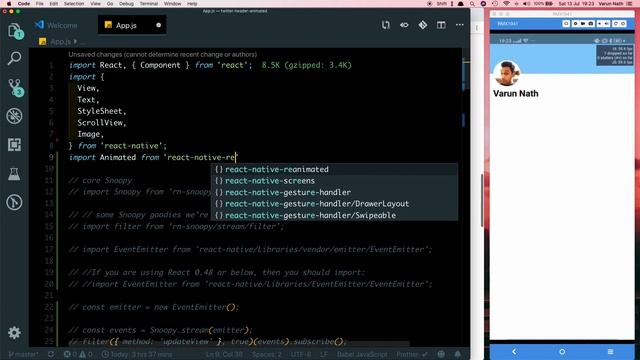Click the App.js breadcrumb
The image size is (640, 360).
coord(60,42)
